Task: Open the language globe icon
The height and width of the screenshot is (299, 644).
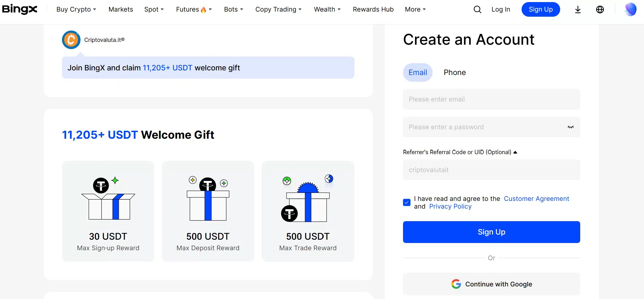Action: [x=600, y=9]
